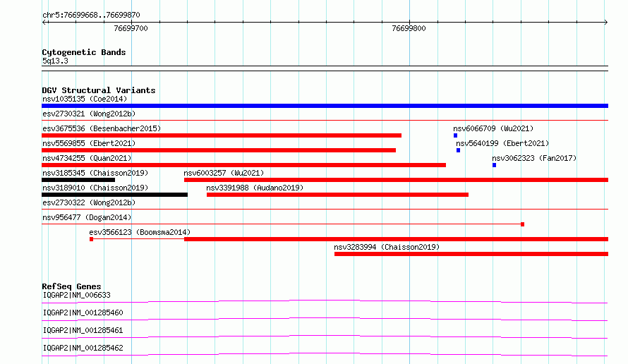This screenshot has height=364, width=628.
Task: Click the nsv6003257 red variant bar
Action: tap(396, 180)
